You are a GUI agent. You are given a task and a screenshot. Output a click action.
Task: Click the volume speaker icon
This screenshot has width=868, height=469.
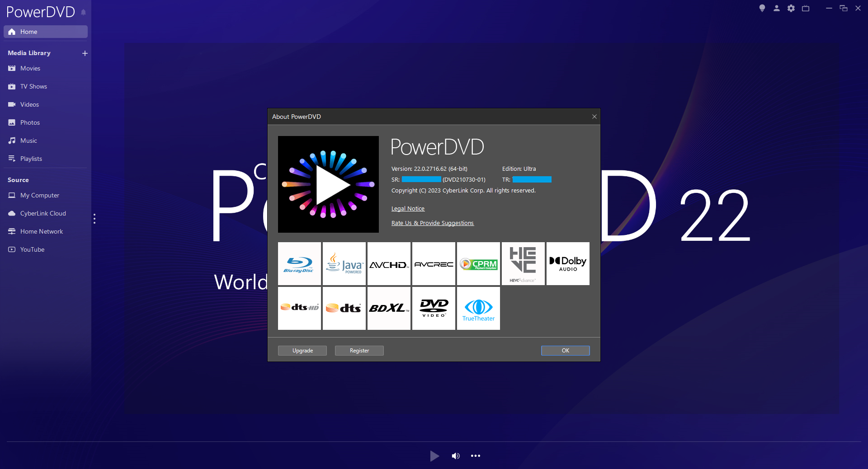[x=456, y=456]
